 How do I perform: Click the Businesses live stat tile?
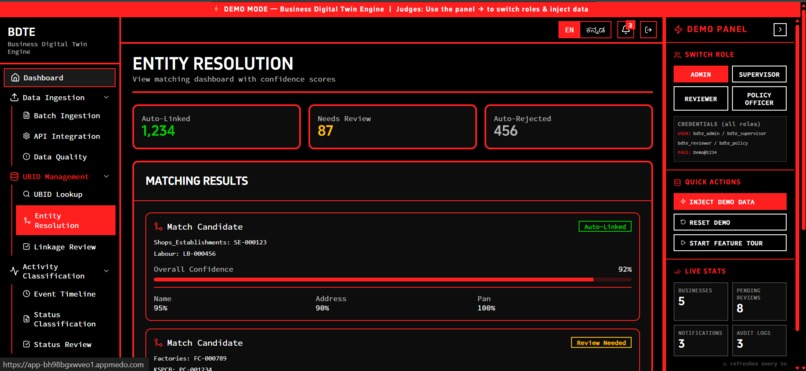(701, 302)
